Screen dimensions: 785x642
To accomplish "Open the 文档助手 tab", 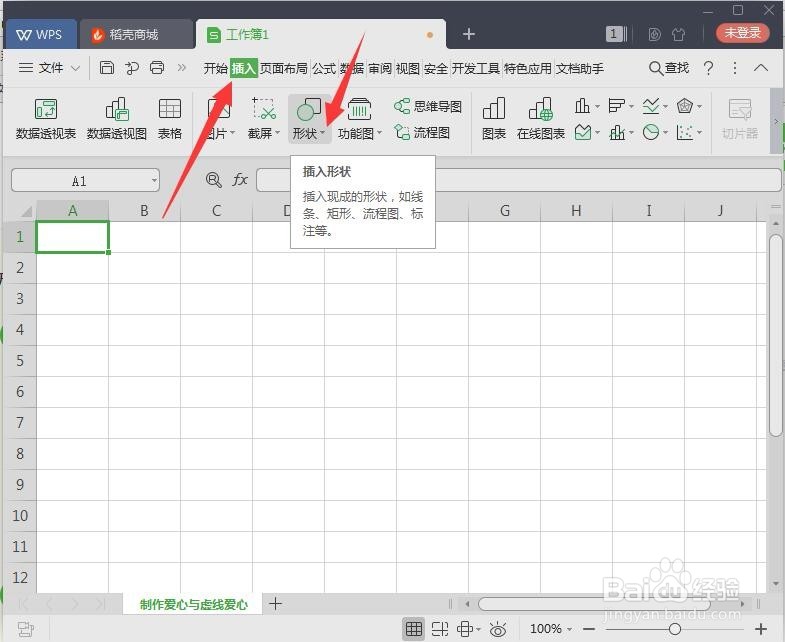I will click(580, 68).
